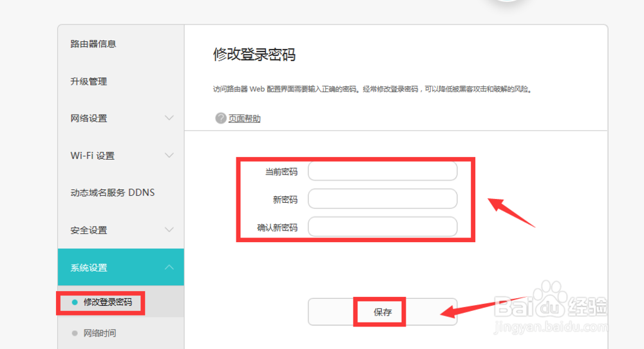Click the Wi-Fi 设置 sidebar label
The image size is (644, 349).
[x=92, y=156]
